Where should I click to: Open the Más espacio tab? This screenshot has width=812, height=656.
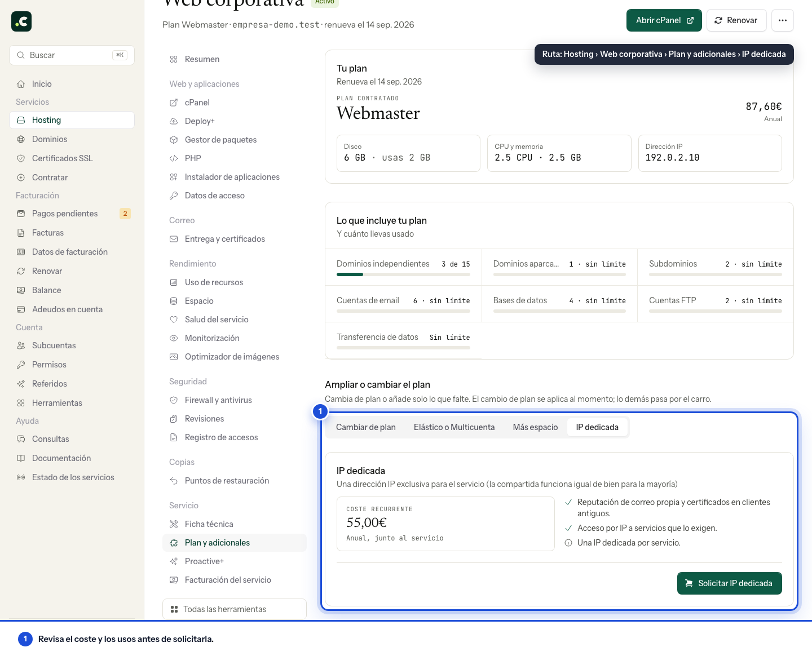[x=535, y=427]
